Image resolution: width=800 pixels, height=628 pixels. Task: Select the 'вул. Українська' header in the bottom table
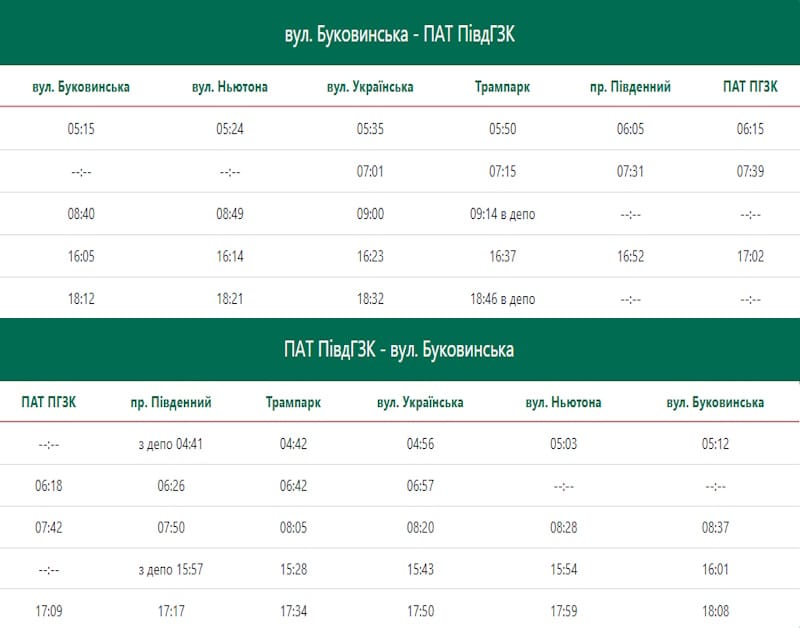420,402
